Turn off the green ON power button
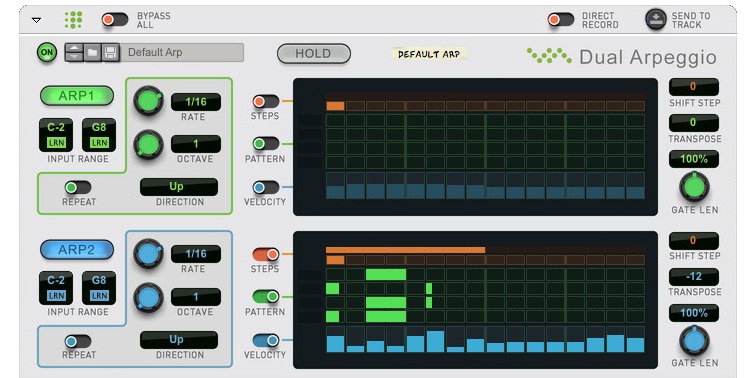 [x=47, y=52]
